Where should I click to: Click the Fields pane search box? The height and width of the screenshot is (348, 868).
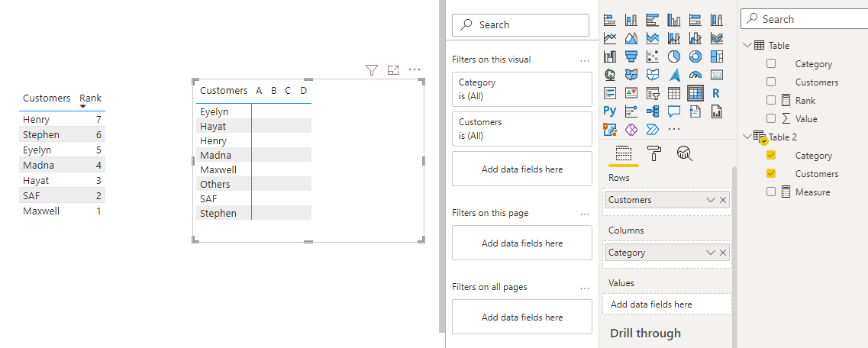pos(805,19)
